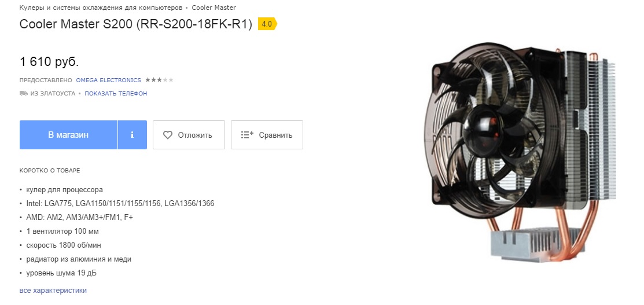Image resolution: width=644 pixels, height=305 pixels.
Task: Open 'все характеристики' link
Action: (53, 290)
